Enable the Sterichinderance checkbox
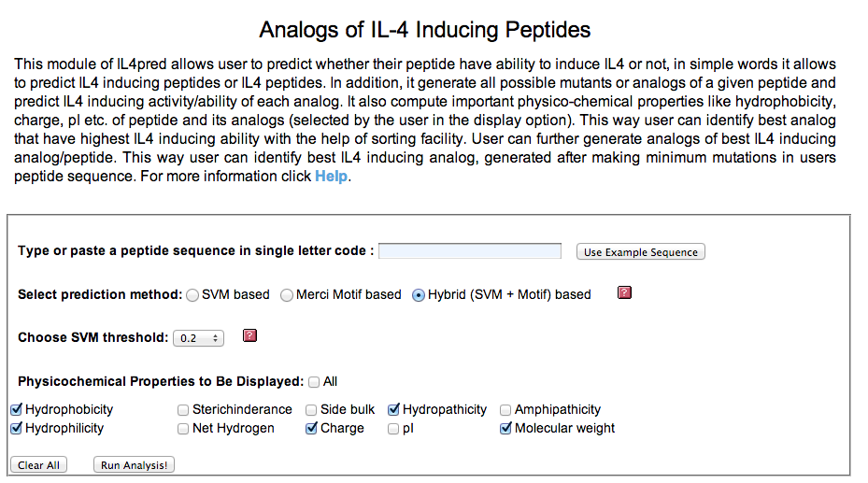The height and width of the screenshot is (483, 868). coord(183,410)
